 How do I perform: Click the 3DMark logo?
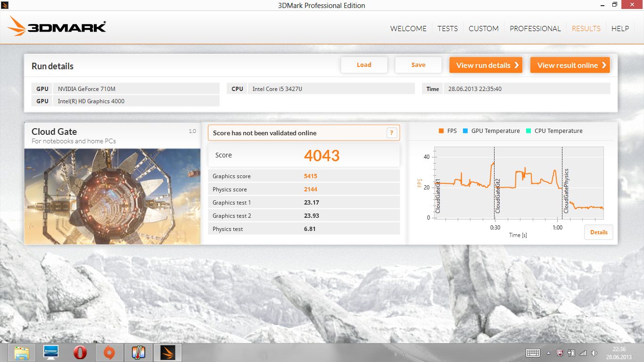(57, 26)
